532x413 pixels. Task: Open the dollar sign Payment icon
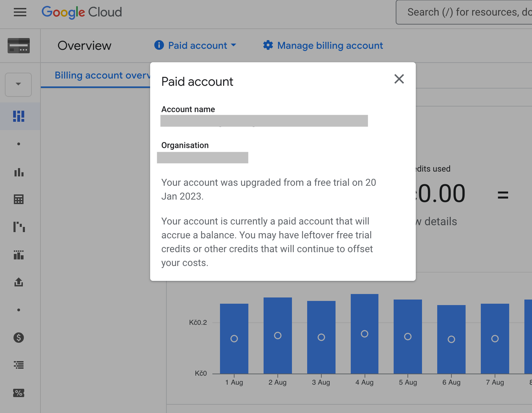click(19, 337)
